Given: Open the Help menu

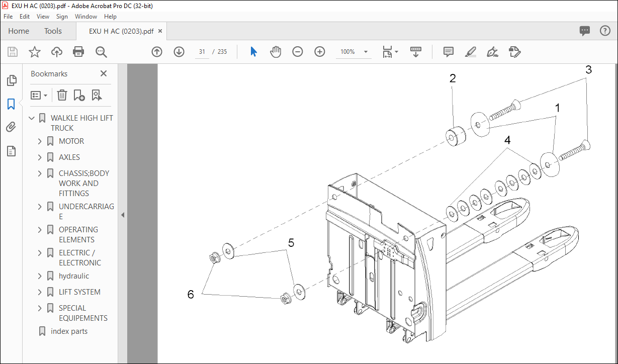Looking at the screenshot, I should pos(110,17).
